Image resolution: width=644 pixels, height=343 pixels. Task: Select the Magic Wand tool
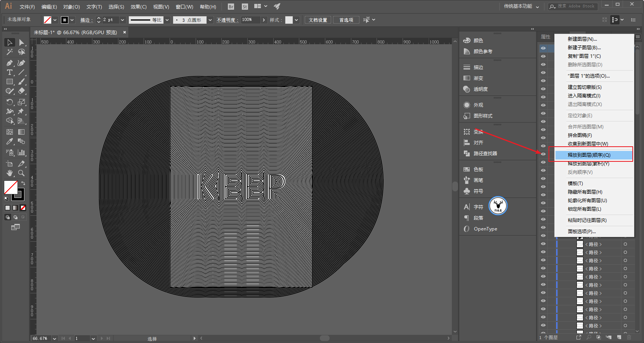10,52
